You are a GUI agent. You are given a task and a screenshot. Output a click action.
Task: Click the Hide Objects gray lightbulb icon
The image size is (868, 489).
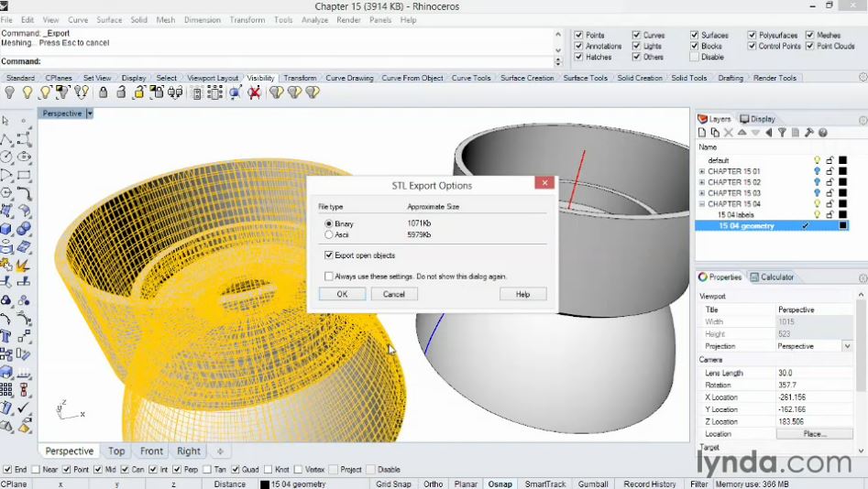[9, 92]
